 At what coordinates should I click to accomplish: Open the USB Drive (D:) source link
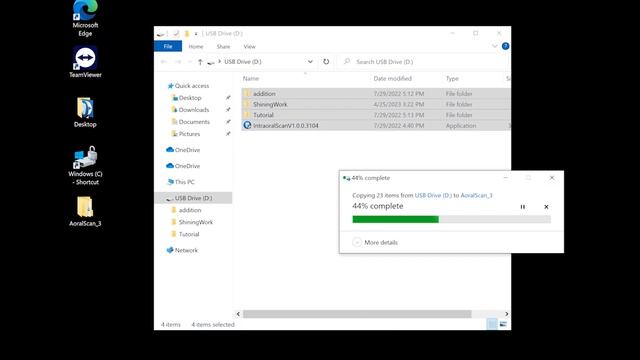click(433, 196)
